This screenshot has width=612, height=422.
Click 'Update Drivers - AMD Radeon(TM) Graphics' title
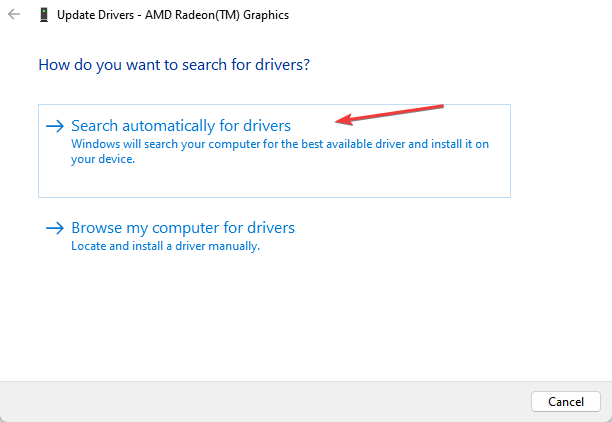(173, 15)
